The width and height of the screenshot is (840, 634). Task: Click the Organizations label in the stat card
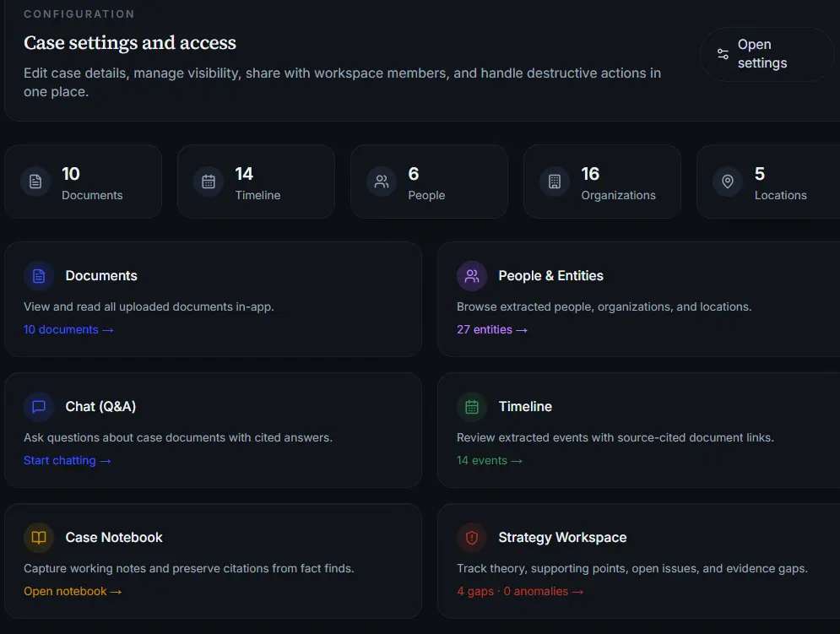coord(618,195)
